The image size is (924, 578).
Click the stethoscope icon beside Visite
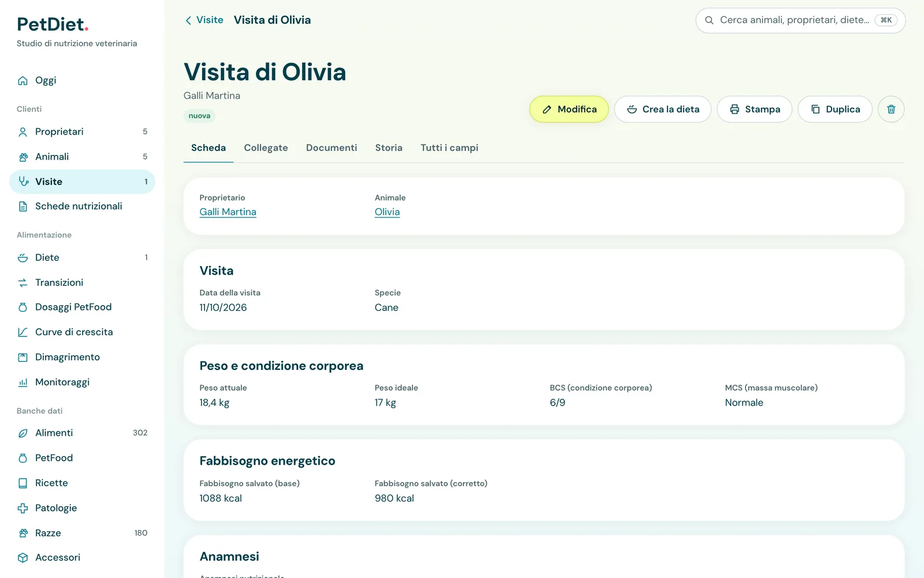(x=23, y=181)
